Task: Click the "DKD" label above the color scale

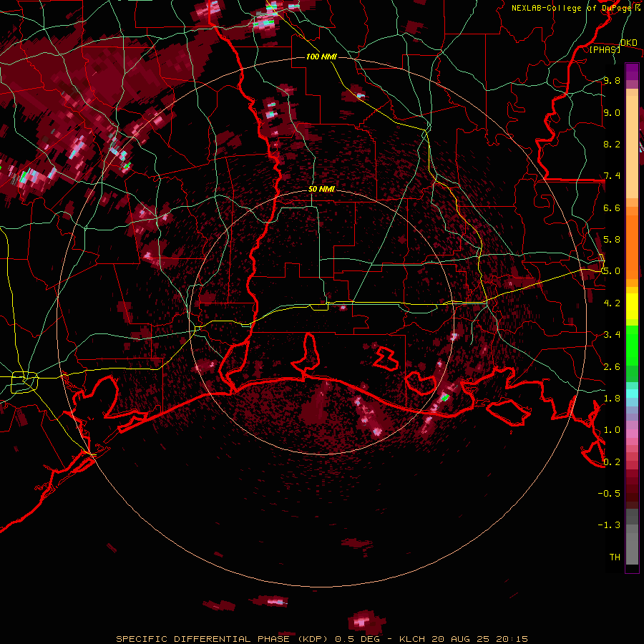Action: click(x=629, y=43)
